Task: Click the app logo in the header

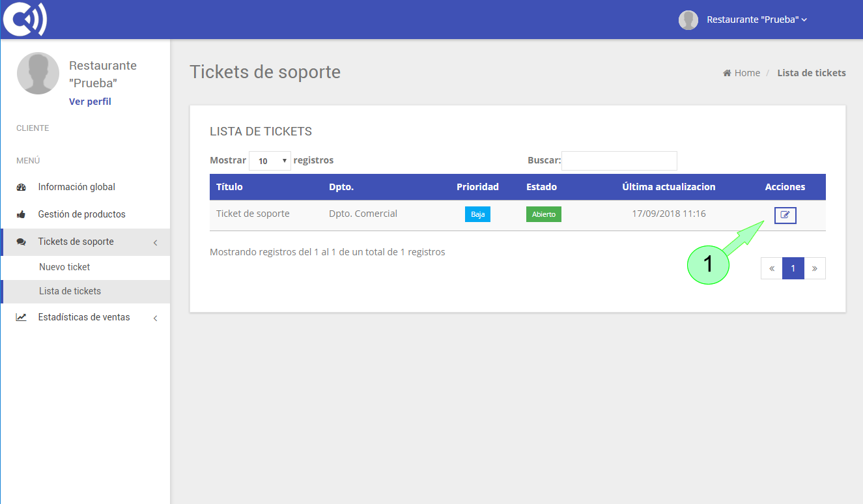Action: pos(25,20)
